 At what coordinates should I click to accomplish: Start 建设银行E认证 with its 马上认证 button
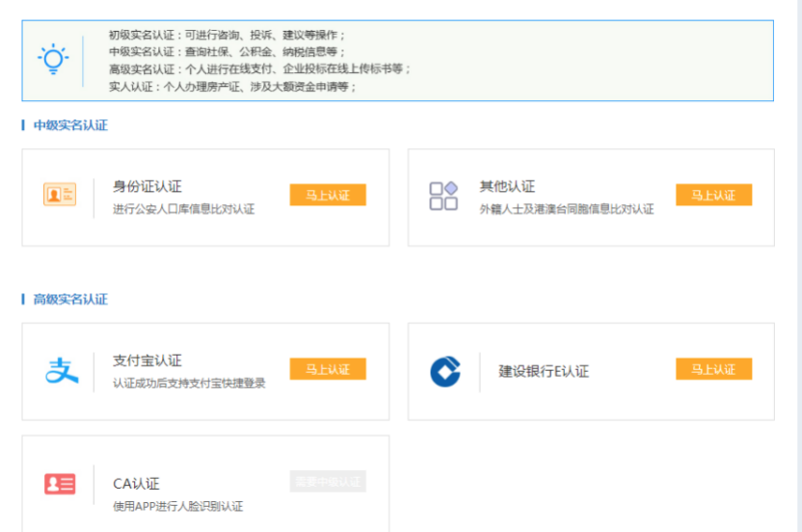713,369
